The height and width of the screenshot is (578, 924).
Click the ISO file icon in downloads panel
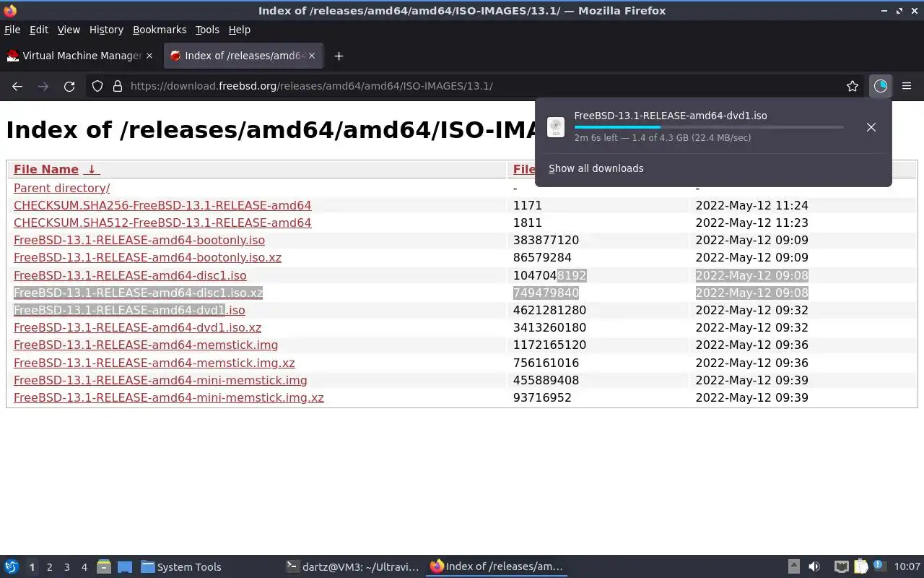click(x=556, y=127)
